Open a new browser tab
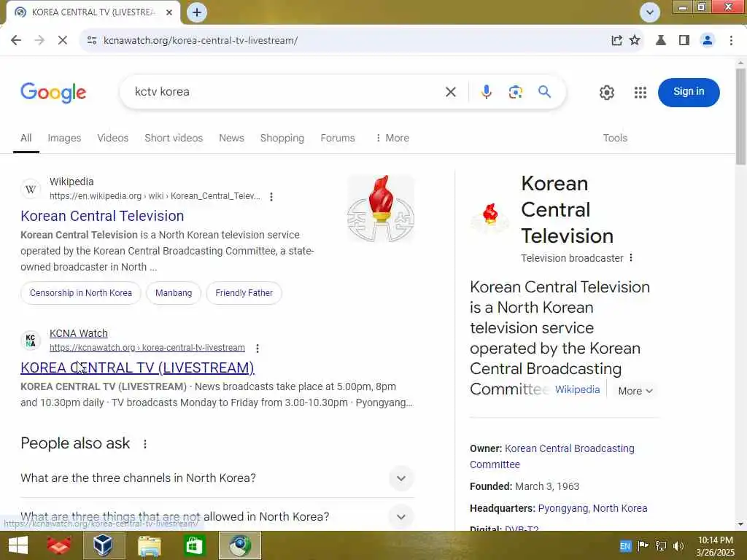Image resolution: width=747 pixels, height=560 pixels. point(197,12)
